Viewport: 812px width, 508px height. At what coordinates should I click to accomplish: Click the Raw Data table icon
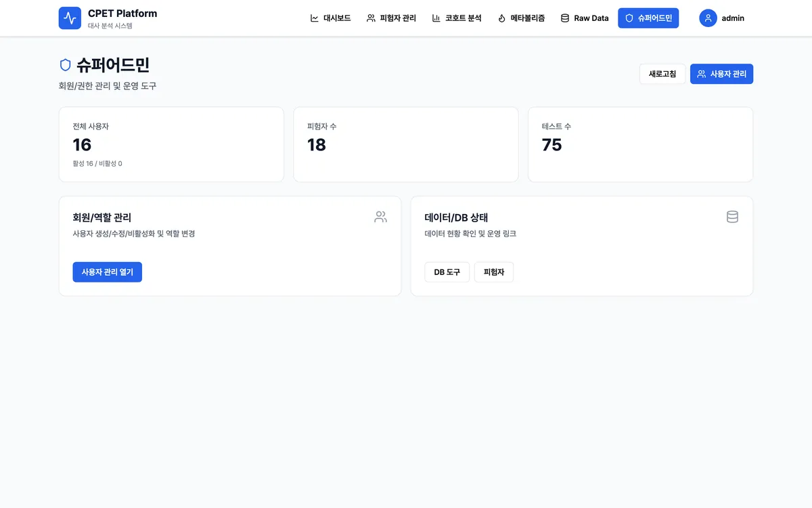[x=564, y=18]
